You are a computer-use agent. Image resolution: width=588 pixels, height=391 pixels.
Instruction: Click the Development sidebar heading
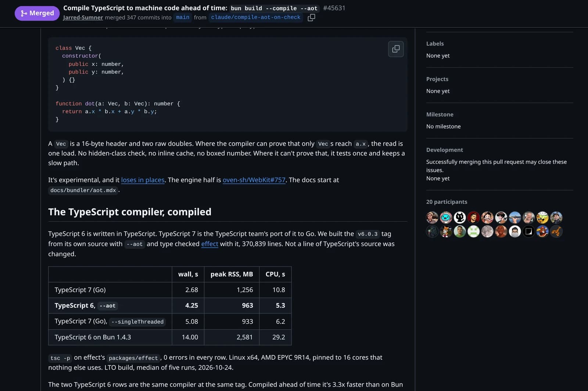click(x=444, y=150)
